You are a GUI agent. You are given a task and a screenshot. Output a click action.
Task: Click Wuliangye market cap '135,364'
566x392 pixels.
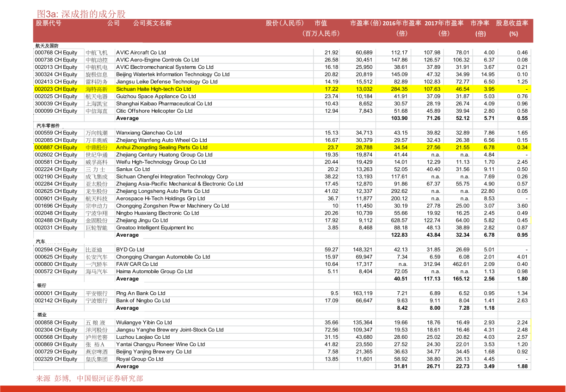(x=363, y=323)
